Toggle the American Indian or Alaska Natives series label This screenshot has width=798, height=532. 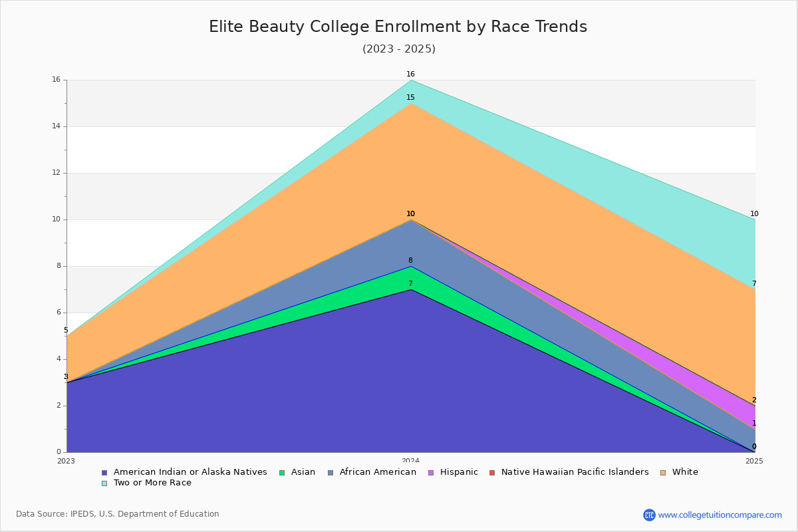pyautogui.click(x=190, y=472)
